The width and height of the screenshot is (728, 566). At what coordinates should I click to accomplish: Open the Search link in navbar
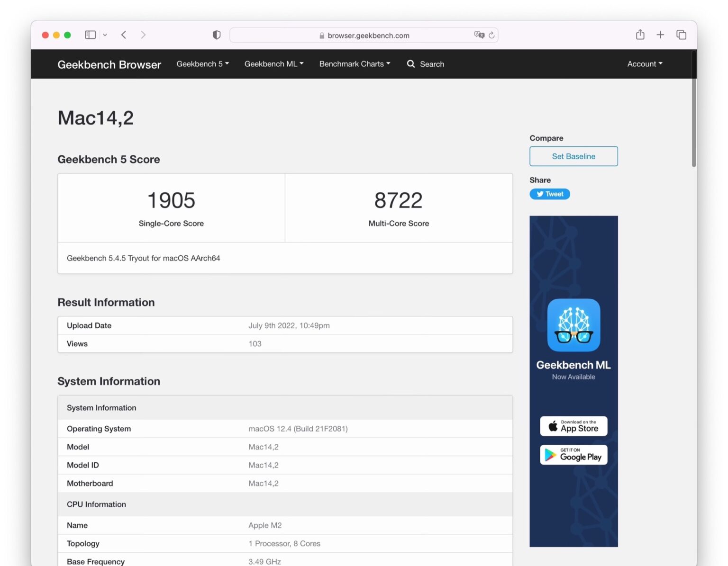(x=432, y=64)
